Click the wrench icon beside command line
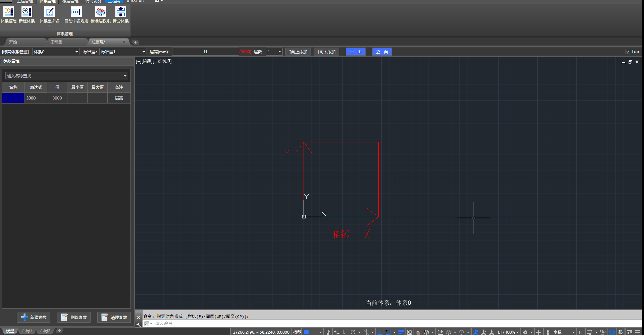644x335 pixels. 139,324
